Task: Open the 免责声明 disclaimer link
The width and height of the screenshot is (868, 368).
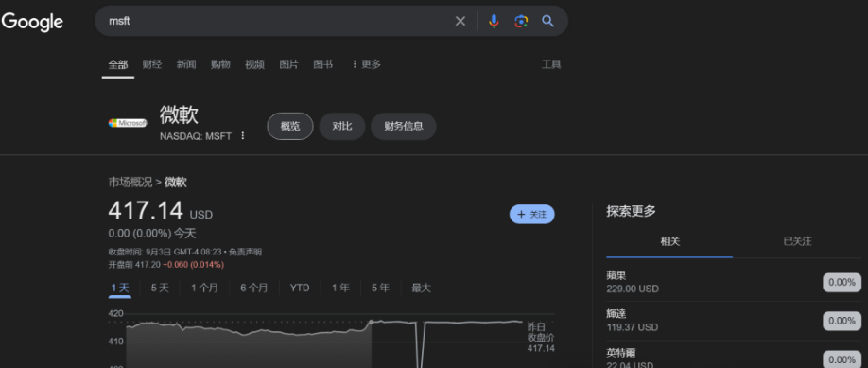Action: coord(246,253)
